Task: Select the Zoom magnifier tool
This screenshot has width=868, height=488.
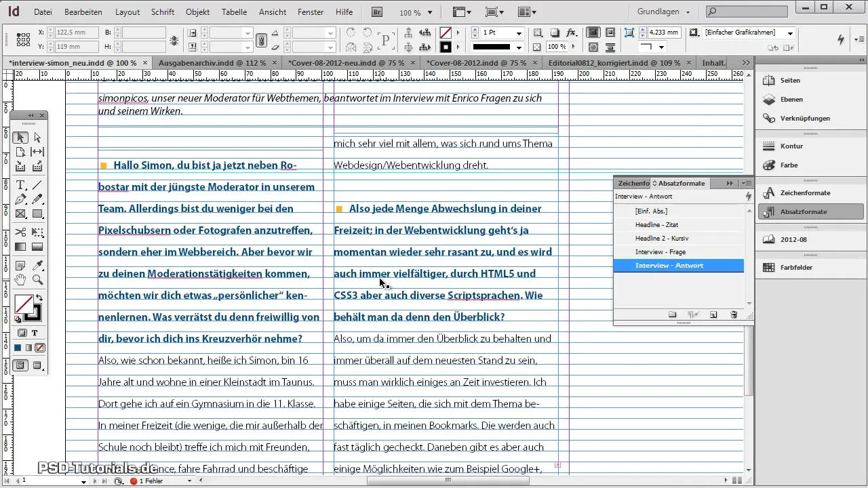Action: click(x=37, y=279)
